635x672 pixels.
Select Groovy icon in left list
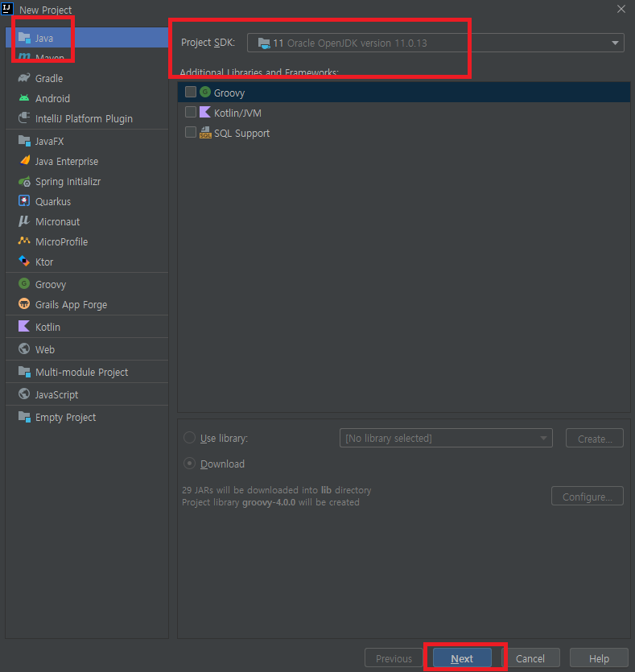24,284
